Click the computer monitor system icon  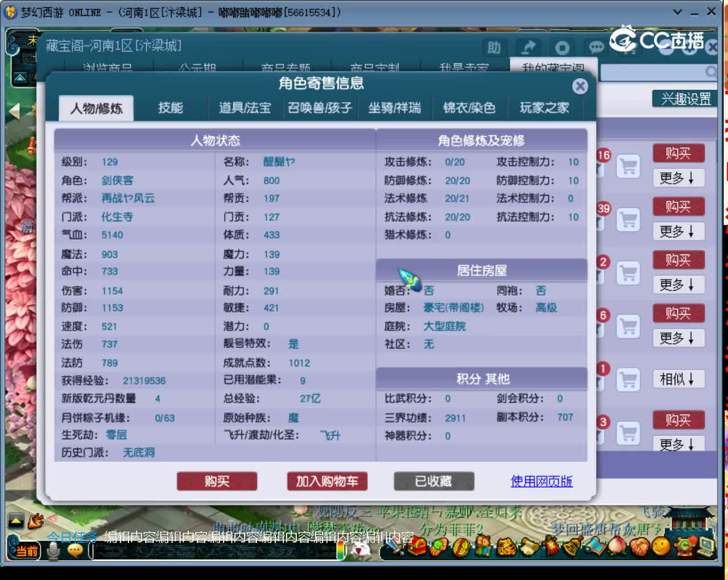[706, 548]
